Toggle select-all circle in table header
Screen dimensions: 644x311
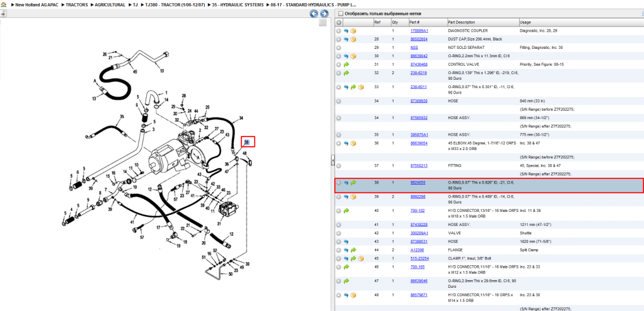339,22
